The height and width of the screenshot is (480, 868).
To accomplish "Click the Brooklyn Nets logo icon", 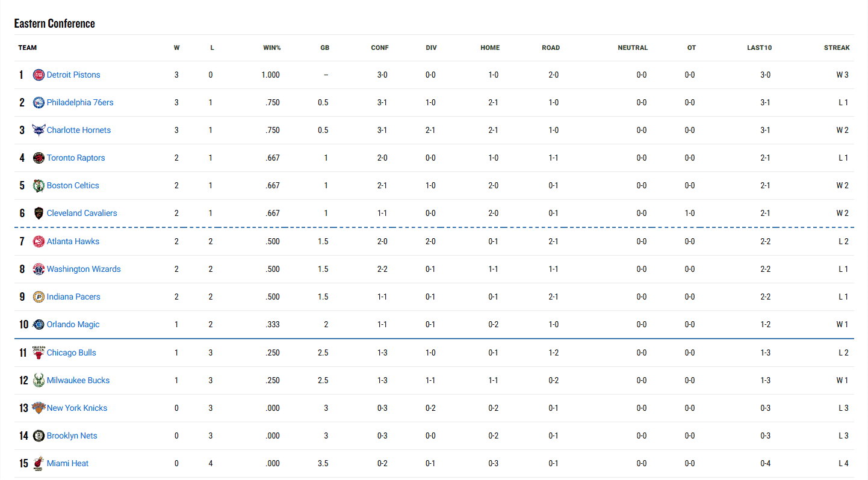I will (x=39, y=436).
